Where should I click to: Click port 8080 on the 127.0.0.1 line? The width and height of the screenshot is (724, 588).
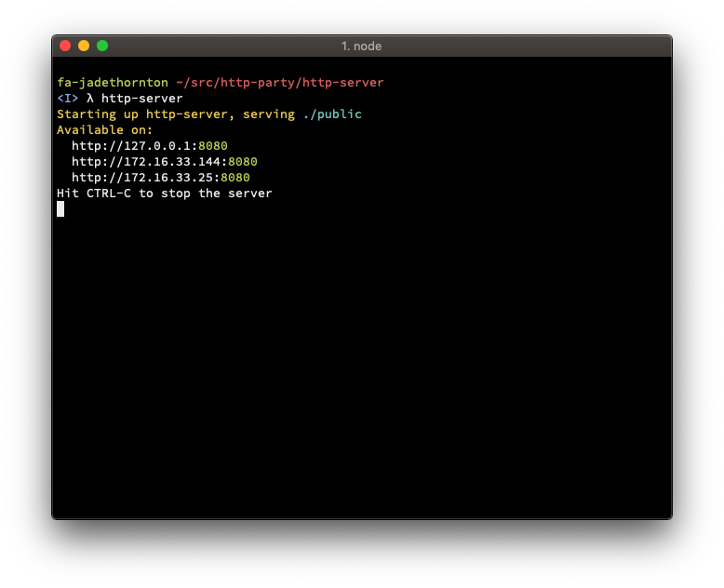pos(212,146)
